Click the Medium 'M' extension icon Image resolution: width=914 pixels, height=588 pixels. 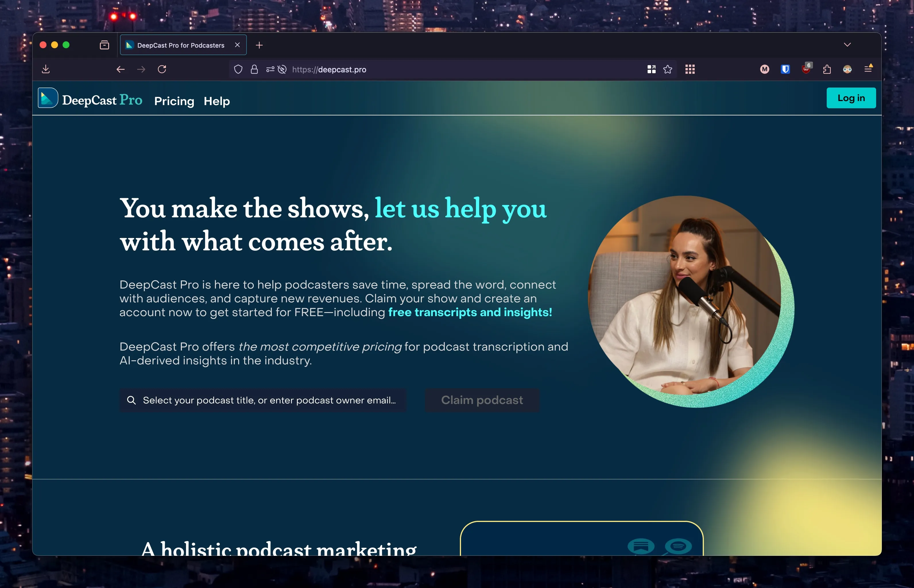pyautogui.click(x=765, y=69)
